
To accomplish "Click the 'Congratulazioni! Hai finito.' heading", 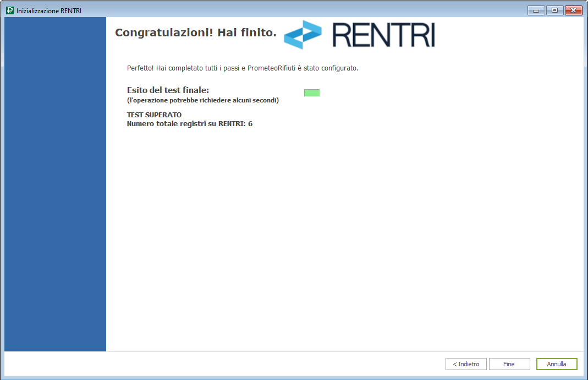I will (x=195, y=33).
